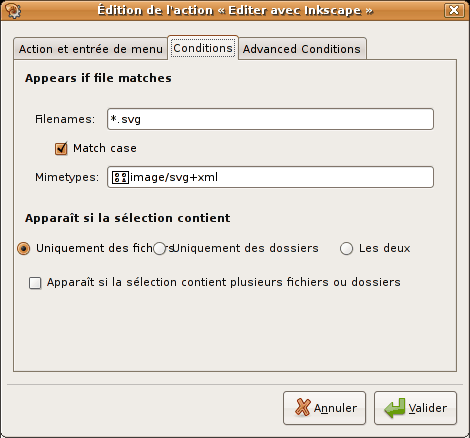Image resolution: width=470 pixels, height=438 pixels.
Task: Click the red cross icon on Annuler
Action: (303, 407)
